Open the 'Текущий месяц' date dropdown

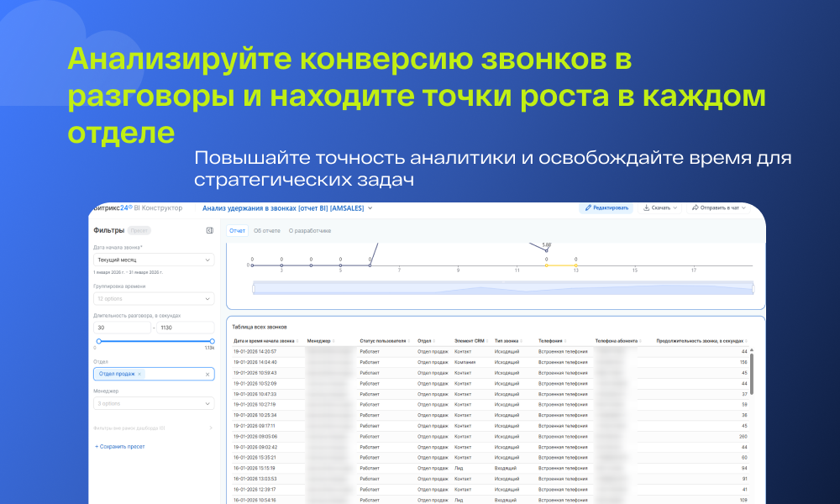click(x=154, y=260)
